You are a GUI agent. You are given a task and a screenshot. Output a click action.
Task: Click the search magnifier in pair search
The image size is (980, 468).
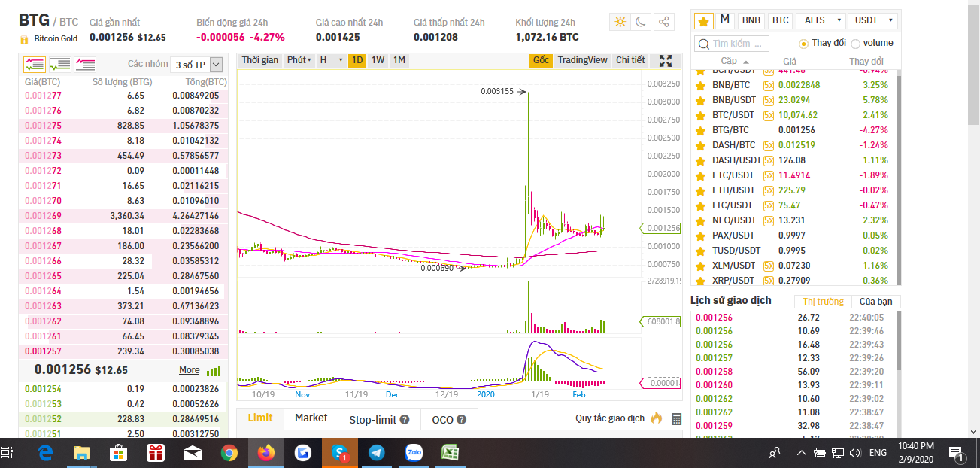click(703, 44)
